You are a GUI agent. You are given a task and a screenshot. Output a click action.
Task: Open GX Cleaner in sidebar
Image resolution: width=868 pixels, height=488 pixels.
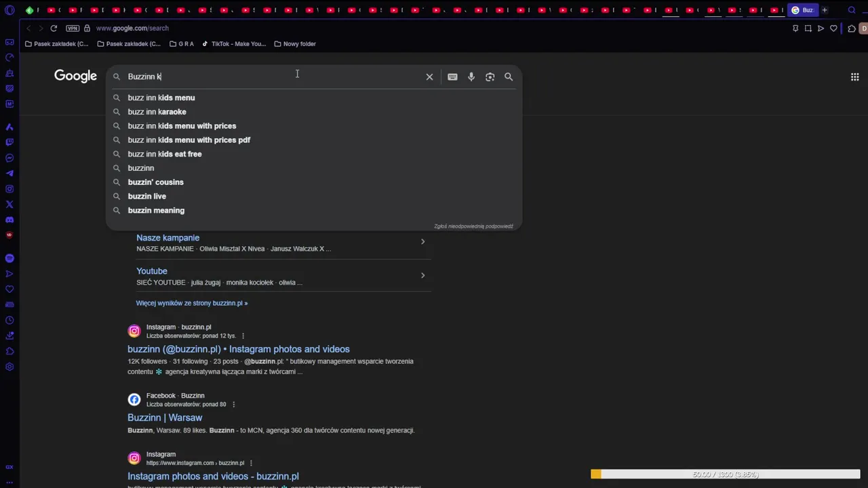[x=9, y=73]
